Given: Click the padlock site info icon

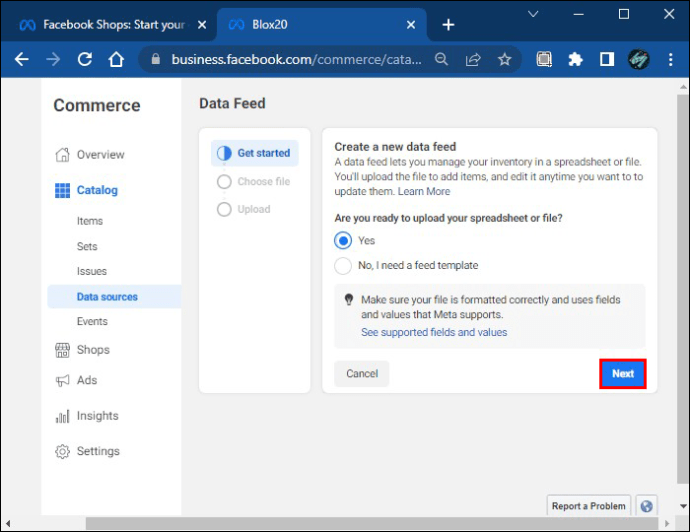Looking at the screenshot, I should click(x=155, y=59).
